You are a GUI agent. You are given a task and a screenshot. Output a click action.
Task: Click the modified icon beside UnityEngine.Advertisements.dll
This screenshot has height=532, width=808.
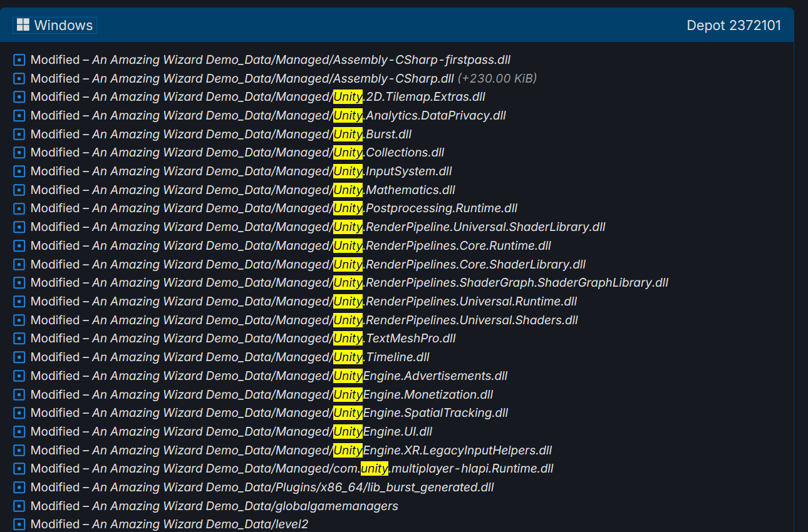[x=19, y=376]
